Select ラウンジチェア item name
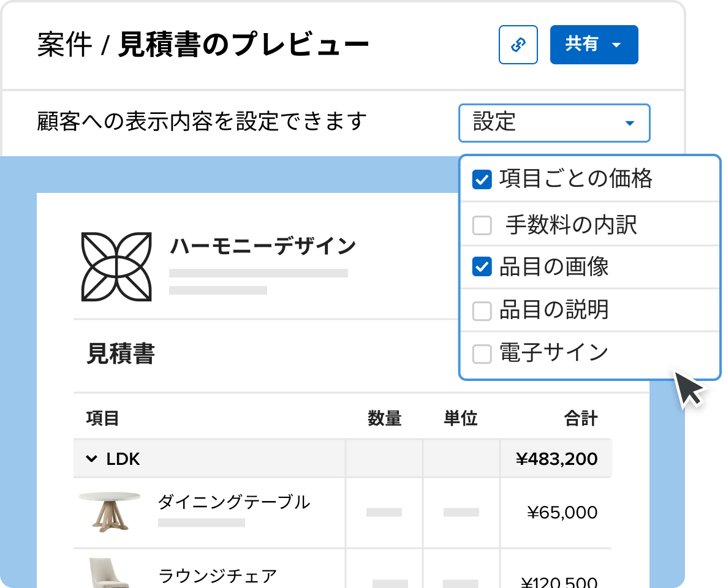This screenshot has height=588, width=723. tap(218, 576)
